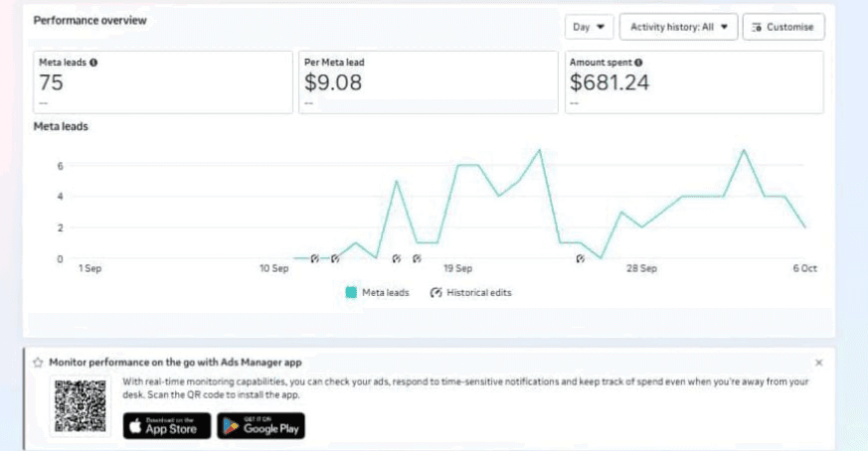
Task: Click the info icon beside Amount spent
Action: coord(638,63)
